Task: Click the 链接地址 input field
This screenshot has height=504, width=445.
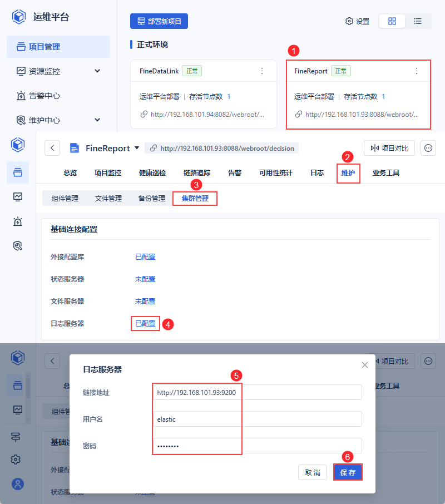Action: tap(258, 392)
